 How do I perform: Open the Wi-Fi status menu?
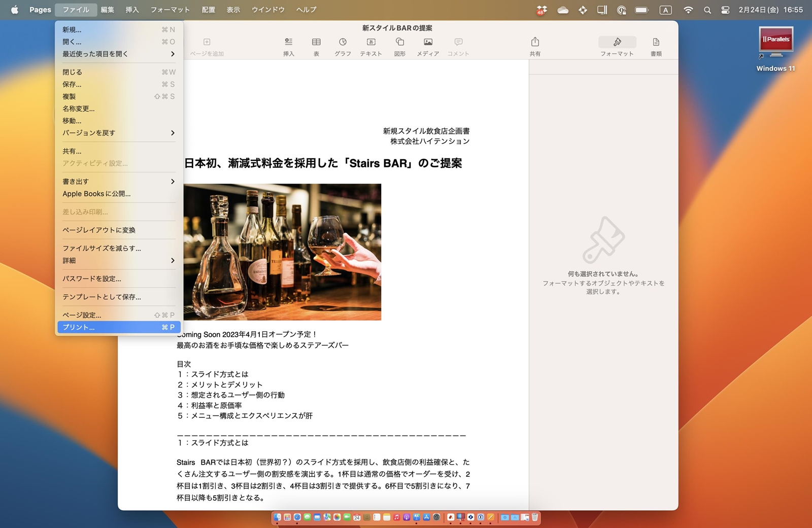point(688,10)
